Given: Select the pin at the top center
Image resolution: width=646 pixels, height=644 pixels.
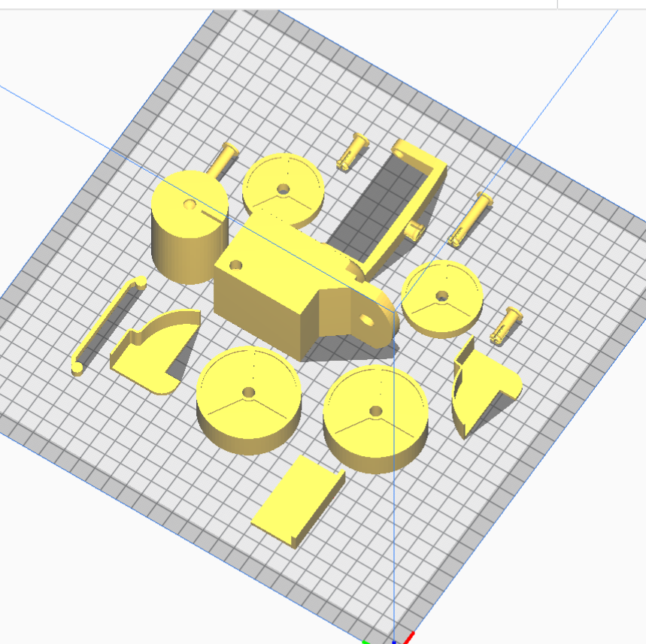Looking at the screenshot, I should tap(350, 150).
